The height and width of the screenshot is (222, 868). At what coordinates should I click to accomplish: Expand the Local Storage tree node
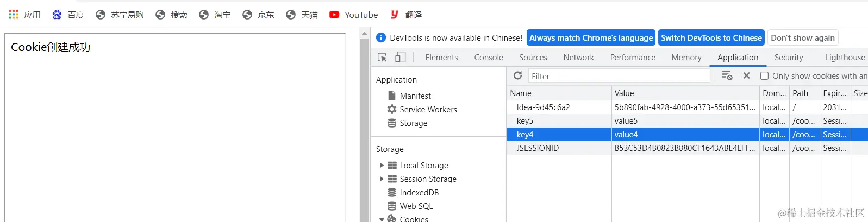pyautogui.click(x=382, y=165)
